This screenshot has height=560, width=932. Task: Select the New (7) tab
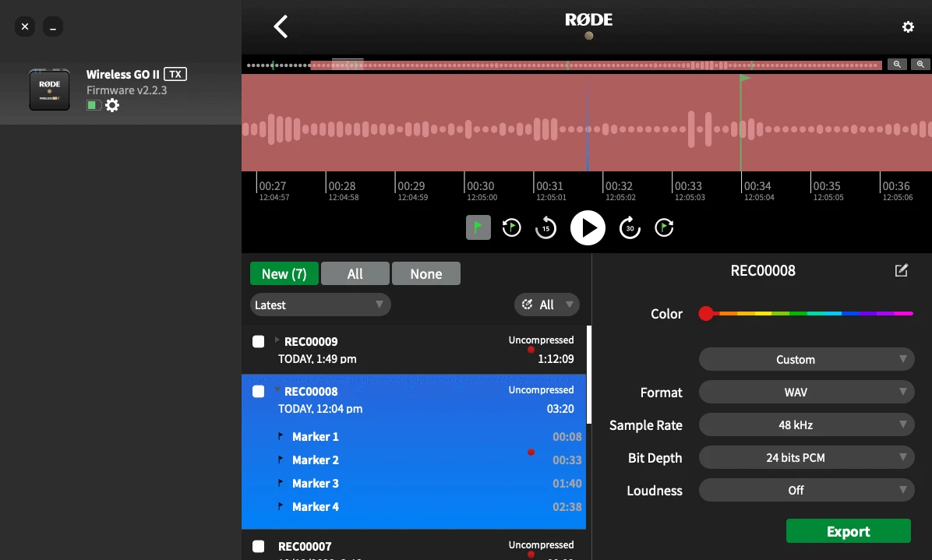coord(284,273)
